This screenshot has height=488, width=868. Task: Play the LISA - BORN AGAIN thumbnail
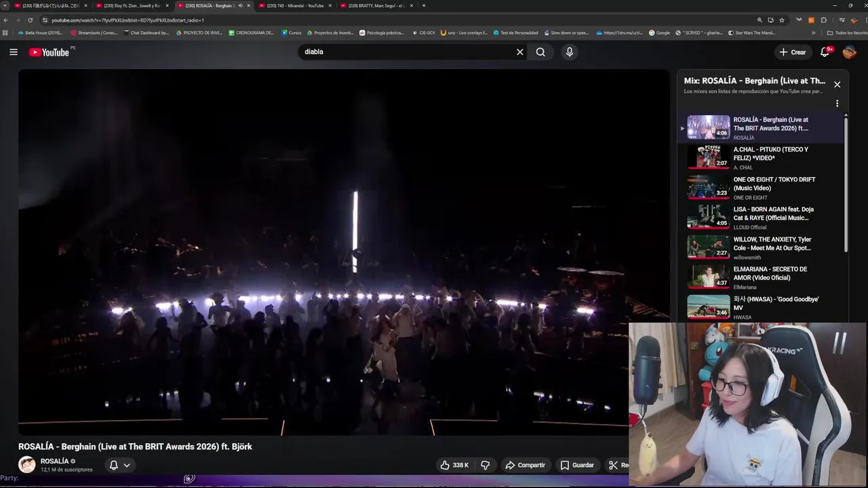pyautogui.click(x=709, y=217)
